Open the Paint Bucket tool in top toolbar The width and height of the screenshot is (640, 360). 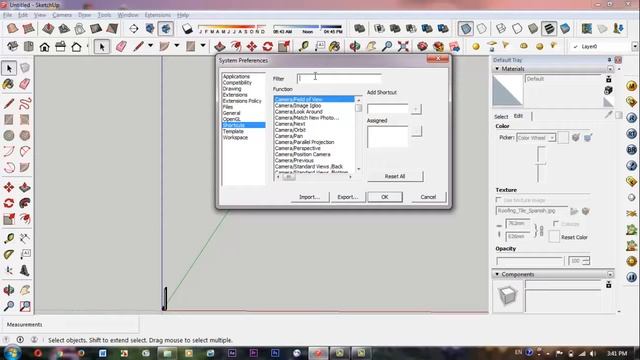(x=334, y=47)
